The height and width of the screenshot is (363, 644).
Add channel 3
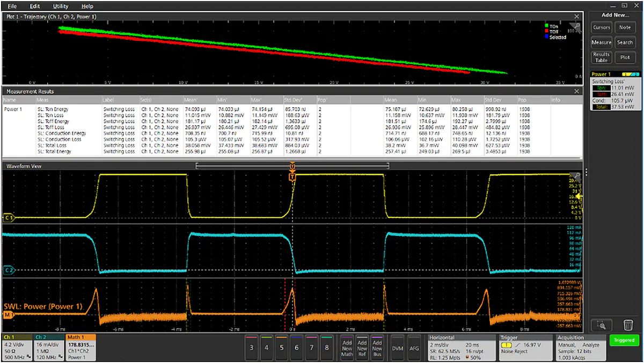pos(252,347)
